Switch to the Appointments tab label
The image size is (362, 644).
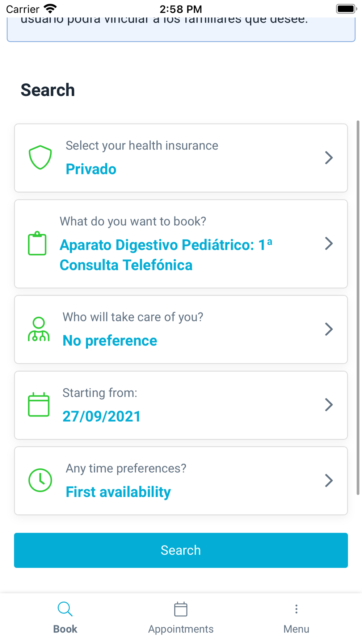(181, 629)
